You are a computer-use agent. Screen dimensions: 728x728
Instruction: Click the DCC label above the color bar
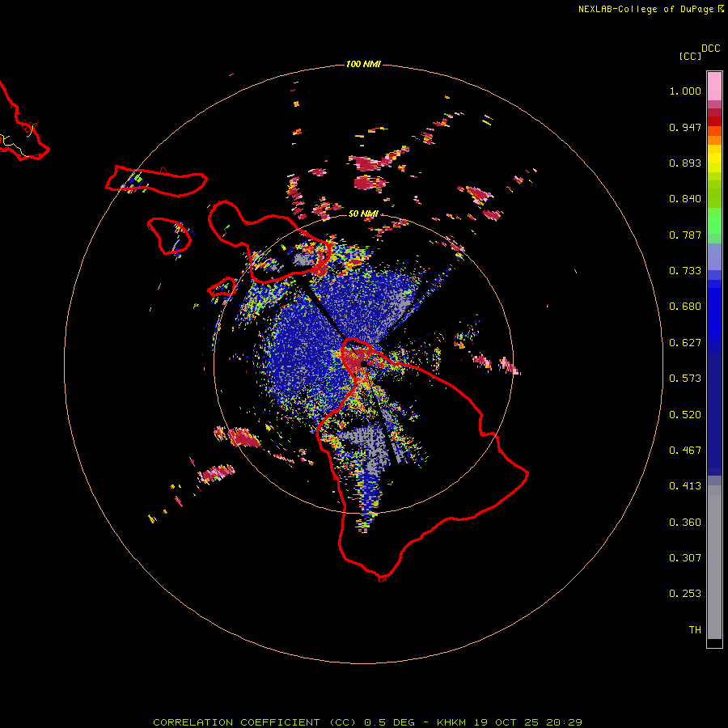pos(711,49)
